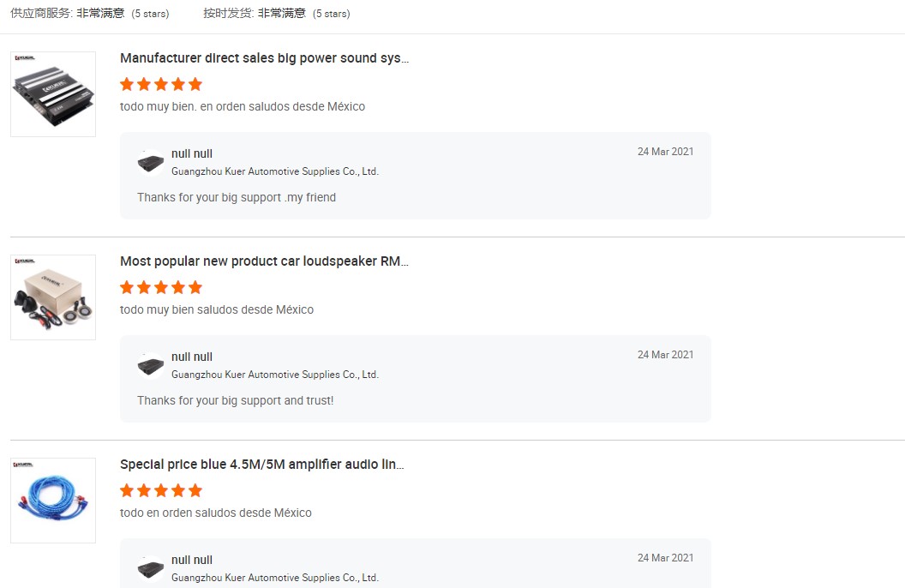Viewport: 905px width, 588px height.
Task: Open the blue audio cable product thumbnail
Action: pos(53,501)
